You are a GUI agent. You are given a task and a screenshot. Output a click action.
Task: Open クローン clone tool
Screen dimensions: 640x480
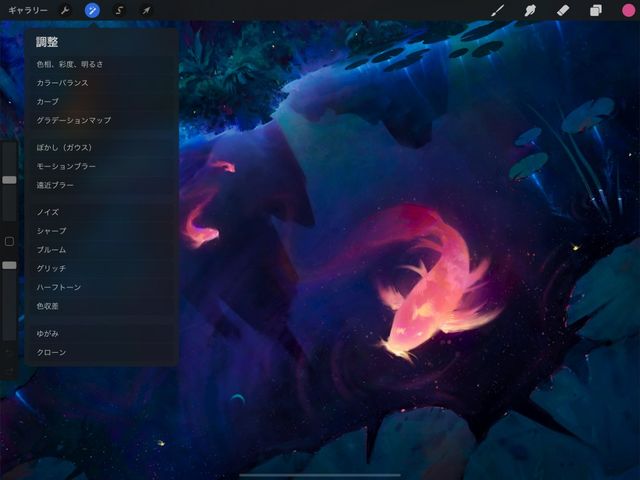102,352
